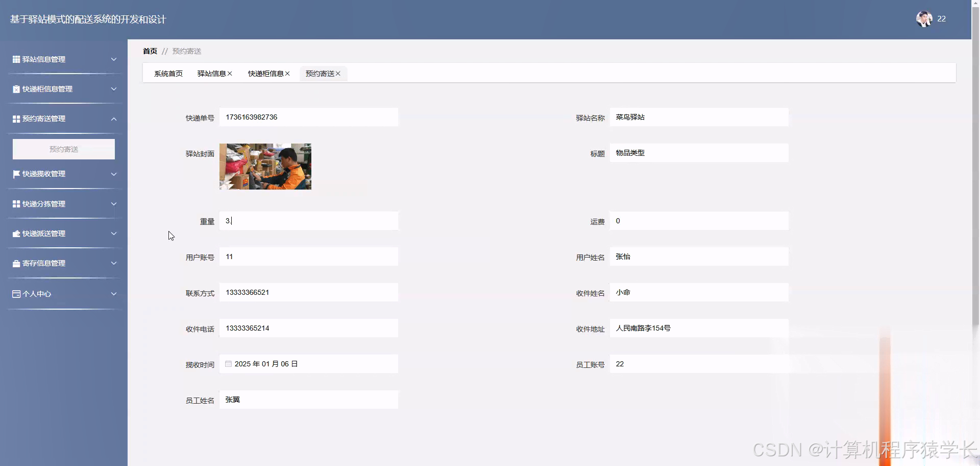This screenshot has height=466, width=980.
Task: Open 个人中心 sidebar menu
Action: (65, 294)
